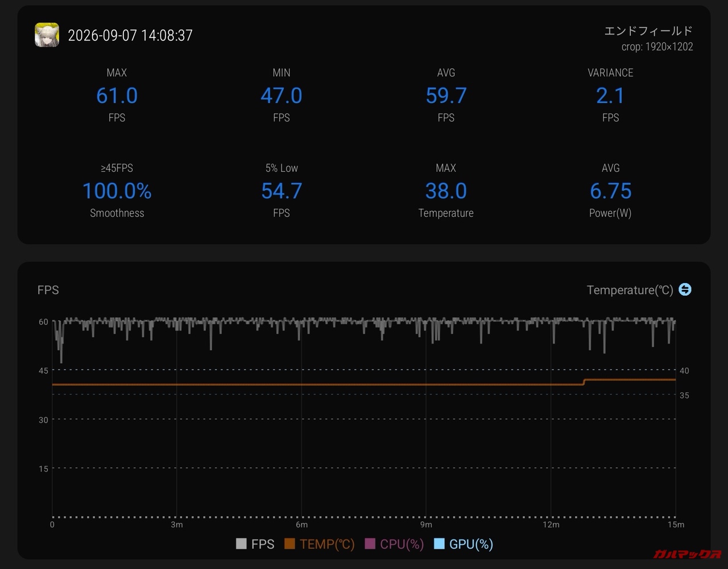The image size is (728, 569).
Task: Tap the Temperature axis swap icon
Action: [685, 289]
